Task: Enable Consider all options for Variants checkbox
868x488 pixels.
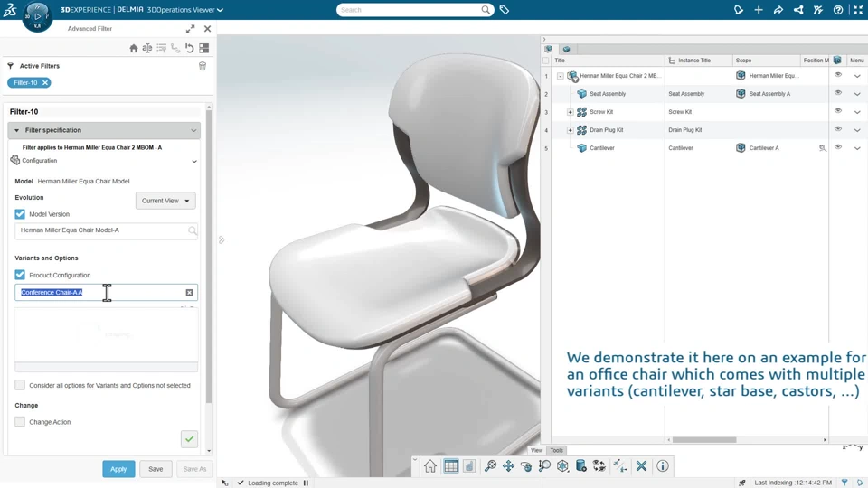Action: [20, 385]
